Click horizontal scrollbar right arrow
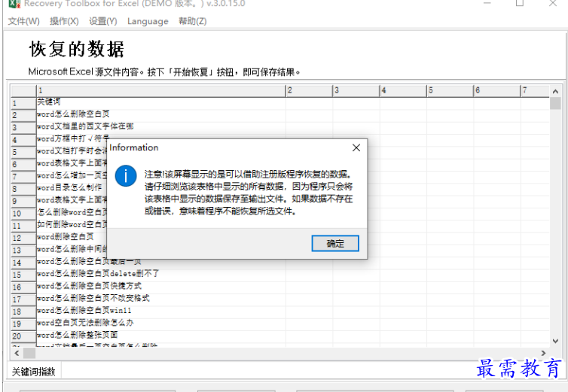The width and height of the screenshot is (568, 392). point(543,353)
